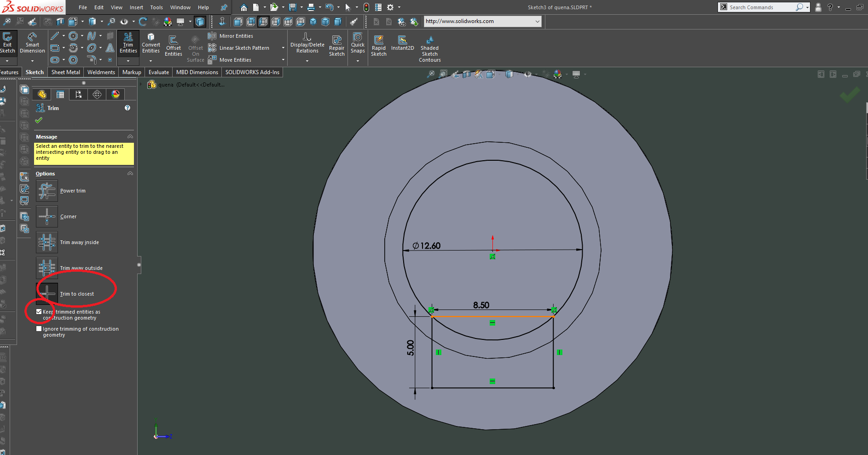
Task: Select the Sketch Text tool
Action: (110, 48)
